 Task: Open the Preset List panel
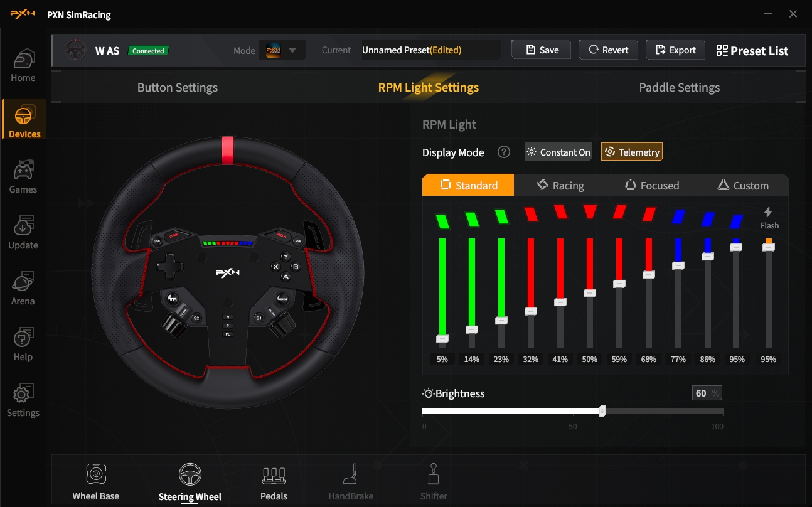tap(752, 51)
